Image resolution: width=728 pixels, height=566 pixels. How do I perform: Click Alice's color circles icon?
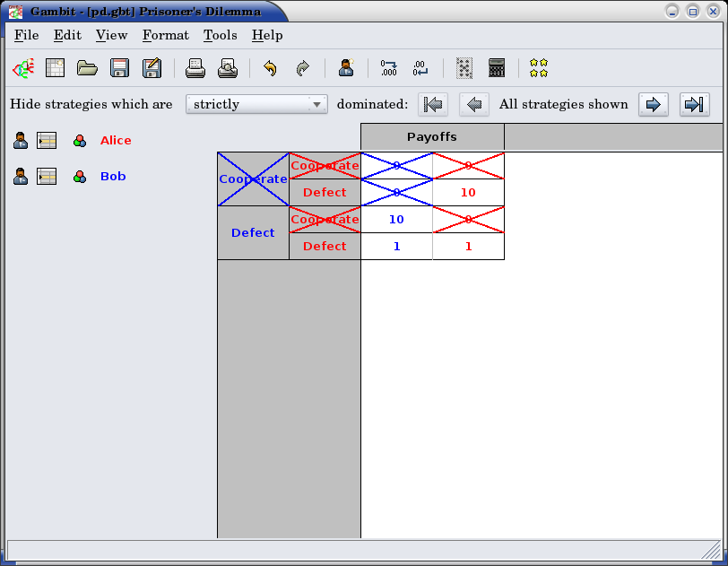point(80,141)
